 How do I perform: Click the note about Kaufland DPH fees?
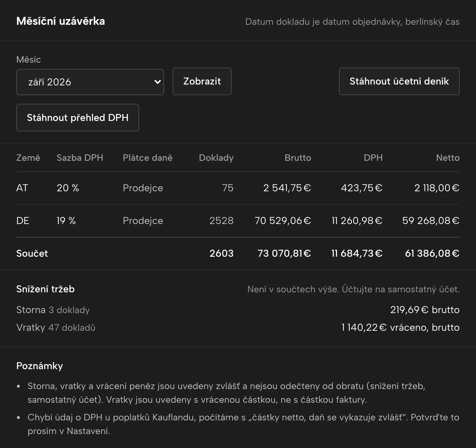pos(243,424)
